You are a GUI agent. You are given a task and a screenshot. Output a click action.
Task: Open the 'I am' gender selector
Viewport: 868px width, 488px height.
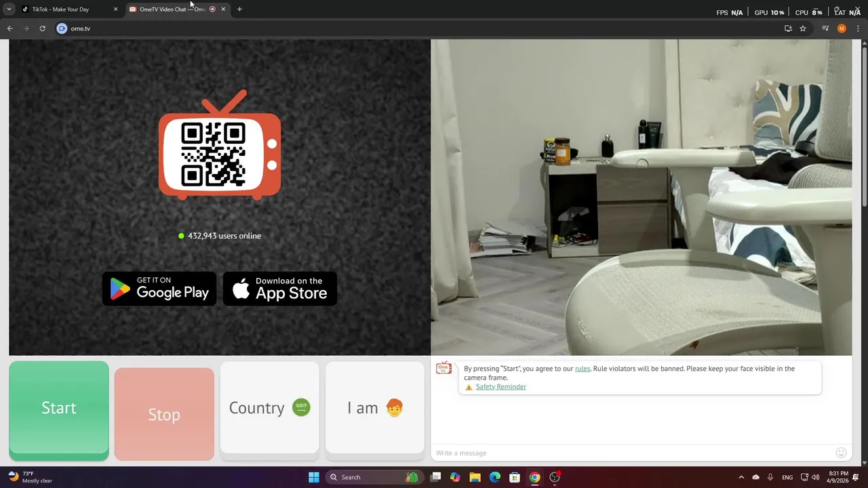click(x=375, y=407)
